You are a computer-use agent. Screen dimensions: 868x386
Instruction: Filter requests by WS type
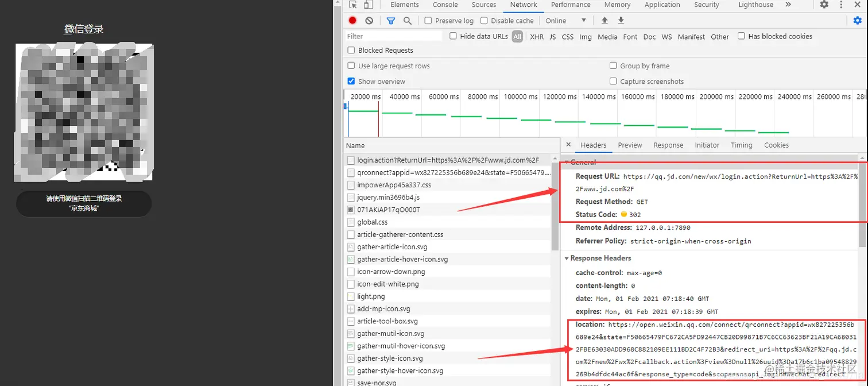click(666, 37)
